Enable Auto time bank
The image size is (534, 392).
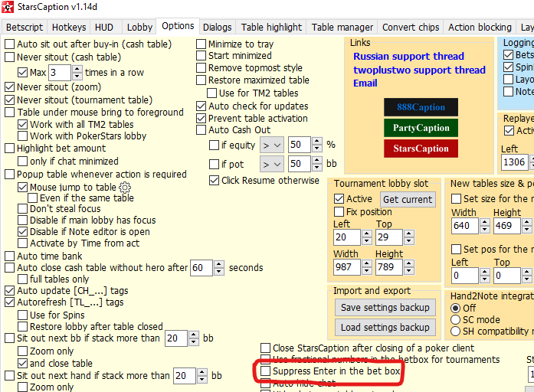9,256
